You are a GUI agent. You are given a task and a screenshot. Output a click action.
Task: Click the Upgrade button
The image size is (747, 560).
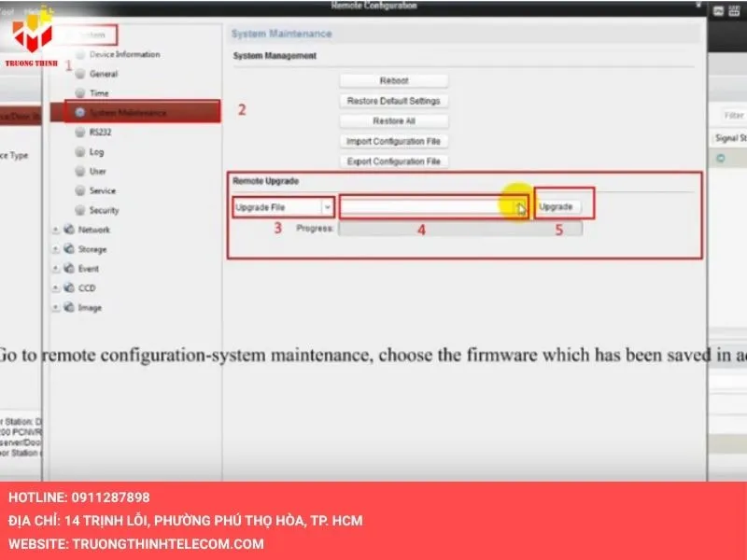(558, 206)
